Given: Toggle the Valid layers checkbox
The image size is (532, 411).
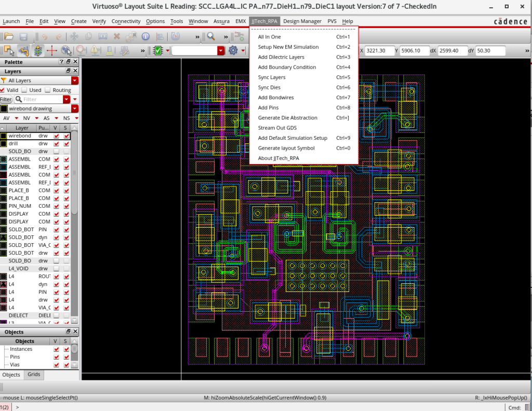Looking at the screenshot, I should tap(3, 90).
